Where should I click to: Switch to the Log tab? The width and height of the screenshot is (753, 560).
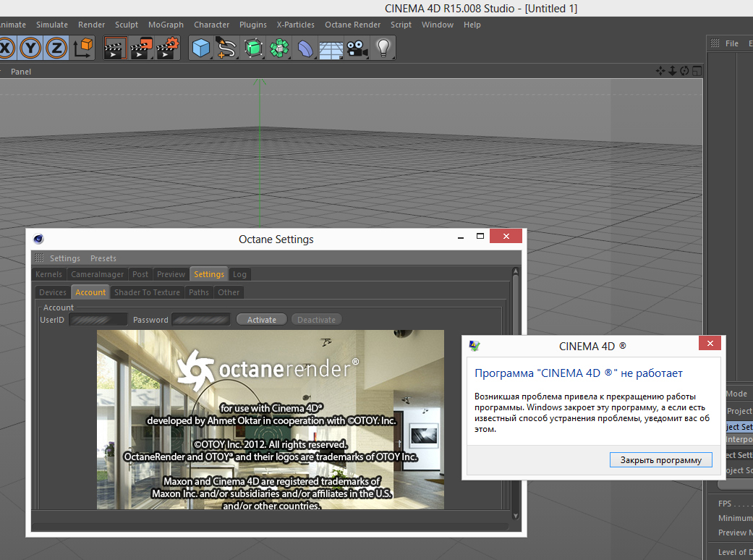239,274
